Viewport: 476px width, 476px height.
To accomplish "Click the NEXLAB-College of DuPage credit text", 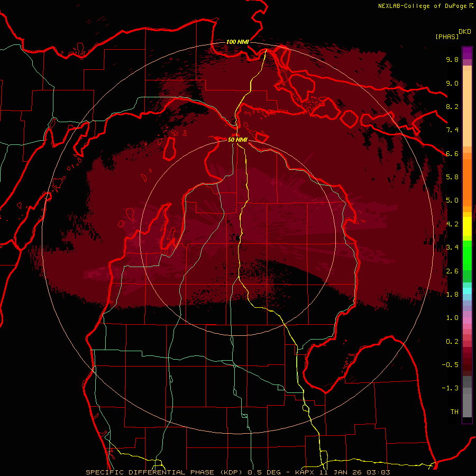I will pyautogui.click(x=422, y=6).
